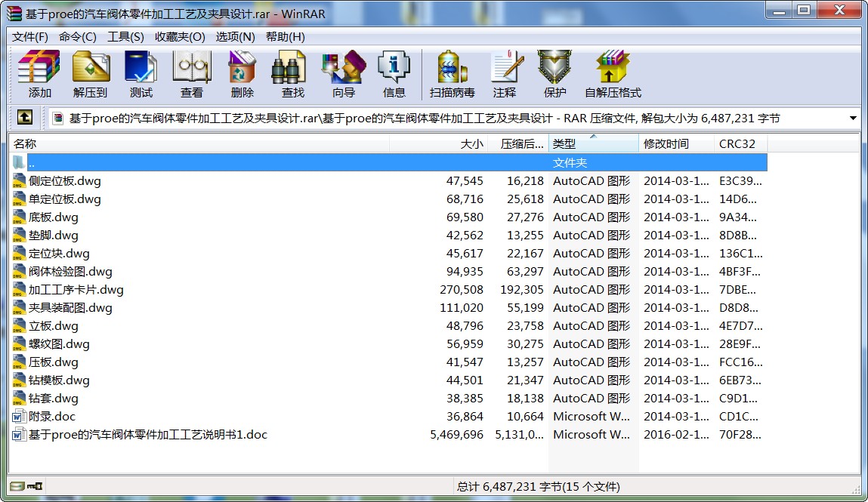This screenshot has width=868, height=502.
Task: Select the 钻模板.dwg file name
Action: pos(59,380)
